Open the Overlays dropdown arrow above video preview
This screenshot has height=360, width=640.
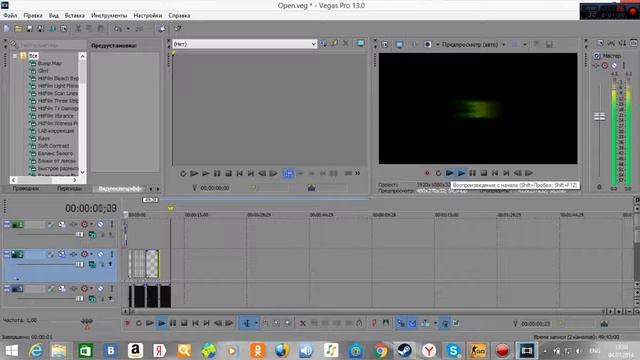525,44
